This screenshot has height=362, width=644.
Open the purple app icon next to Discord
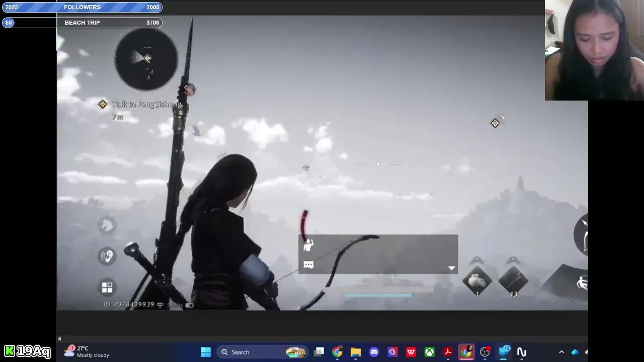[x=392, y=352]
